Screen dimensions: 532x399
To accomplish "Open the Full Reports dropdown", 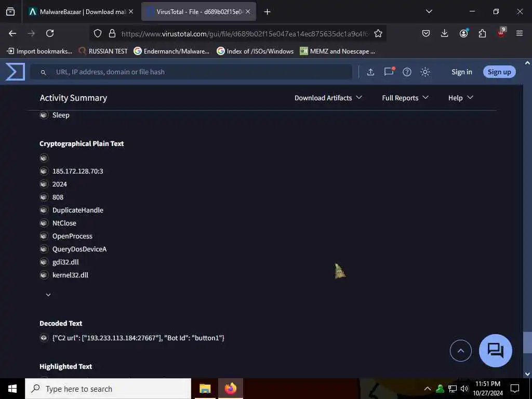I will pyautogui.click(x=405, y=98).
